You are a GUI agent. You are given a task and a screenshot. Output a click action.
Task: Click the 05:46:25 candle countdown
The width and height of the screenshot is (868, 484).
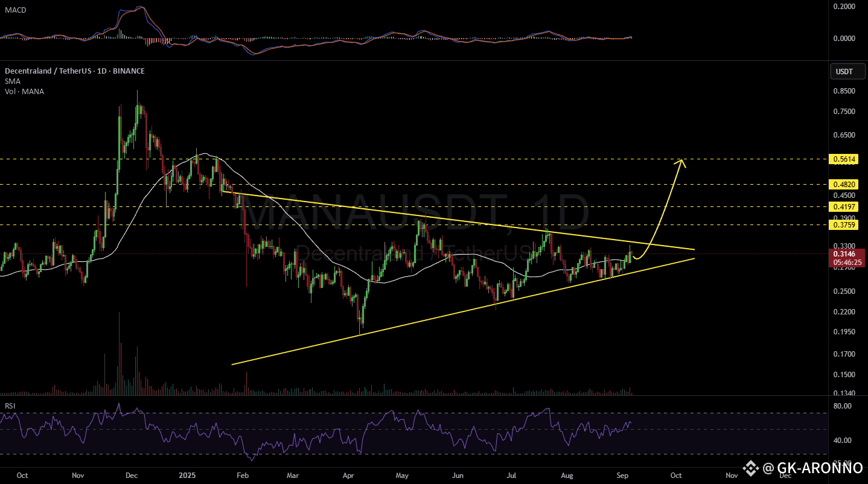point(848,263)
